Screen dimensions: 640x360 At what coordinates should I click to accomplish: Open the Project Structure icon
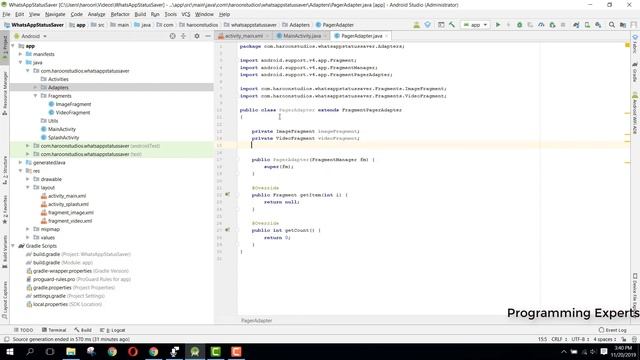point(623,25)
